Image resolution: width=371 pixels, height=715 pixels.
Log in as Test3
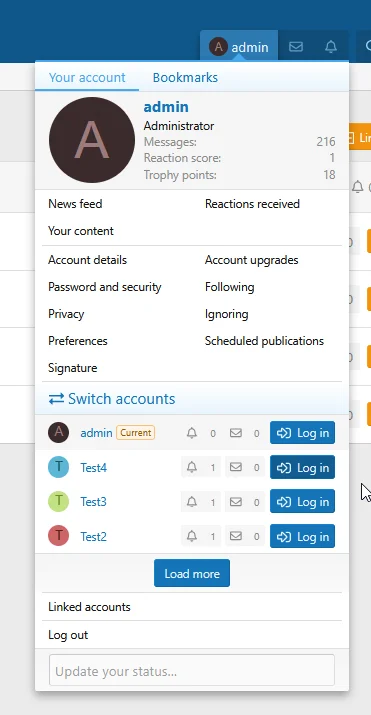303,501
